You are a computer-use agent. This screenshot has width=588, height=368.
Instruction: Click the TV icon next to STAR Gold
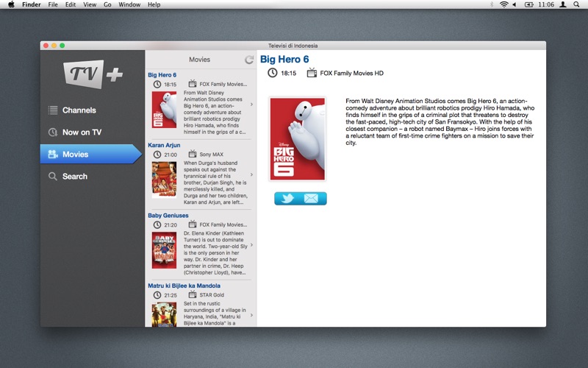click(x=193, y=294)
